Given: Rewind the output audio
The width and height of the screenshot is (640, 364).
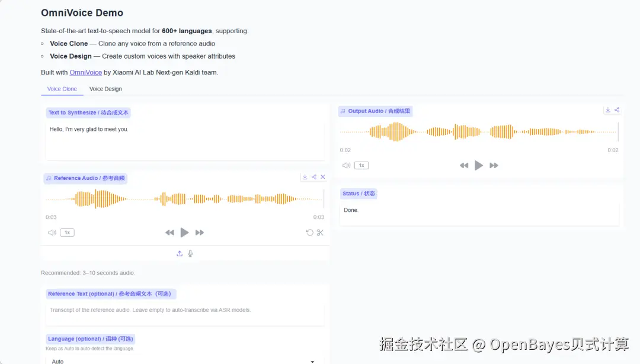Looking at the screenshot, I should (464, 165).
